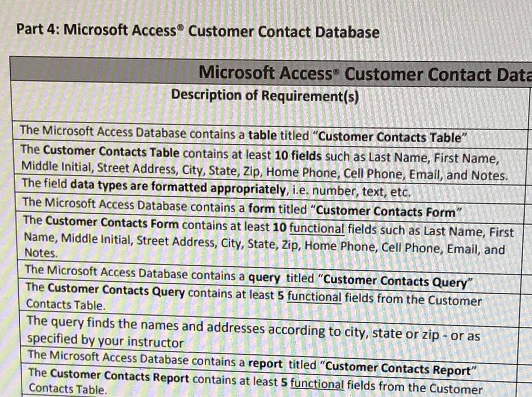Click the bold word 'form' in the table
Viewport: 532px width, 397px height.
(x=261, y=208)
